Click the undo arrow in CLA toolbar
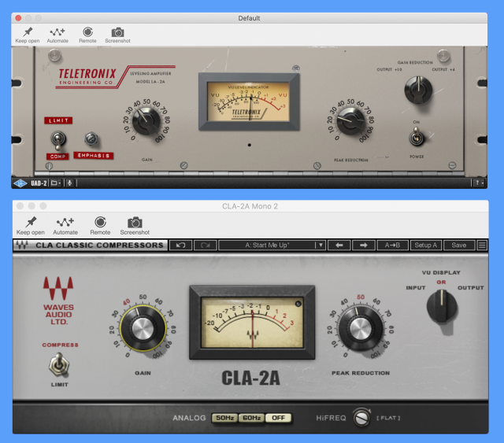504x443 pixels. point(180,245)
